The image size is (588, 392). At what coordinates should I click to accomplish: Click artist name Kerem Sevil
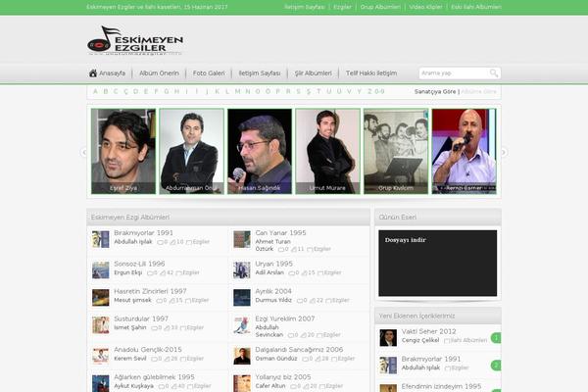(x=130, y=359)
